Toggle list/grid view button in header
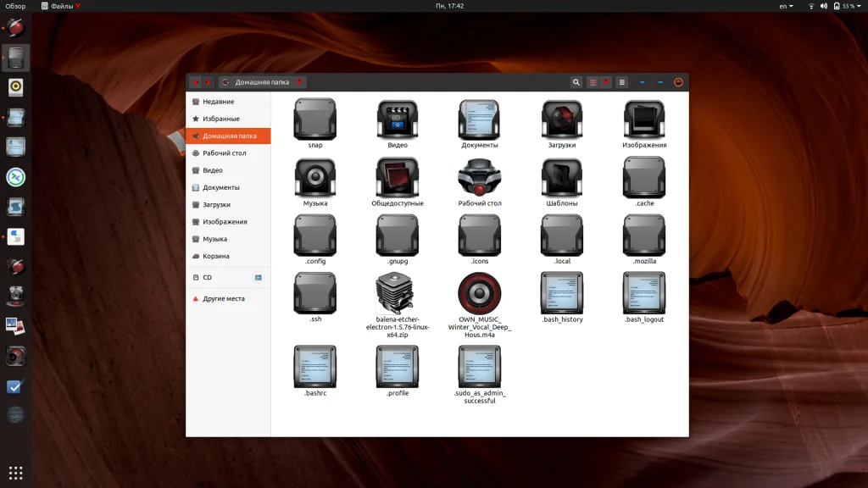Viewport: 868px width, 488px height. [593, 82]
